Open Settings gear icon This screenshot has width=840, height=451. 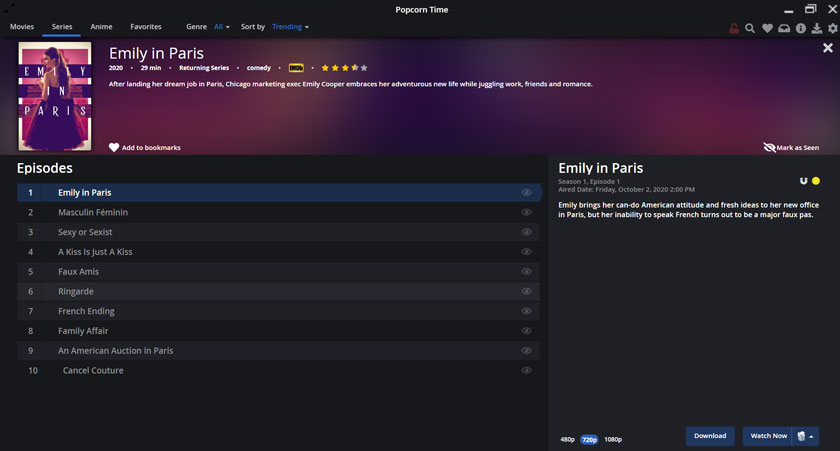pos(833,28)
